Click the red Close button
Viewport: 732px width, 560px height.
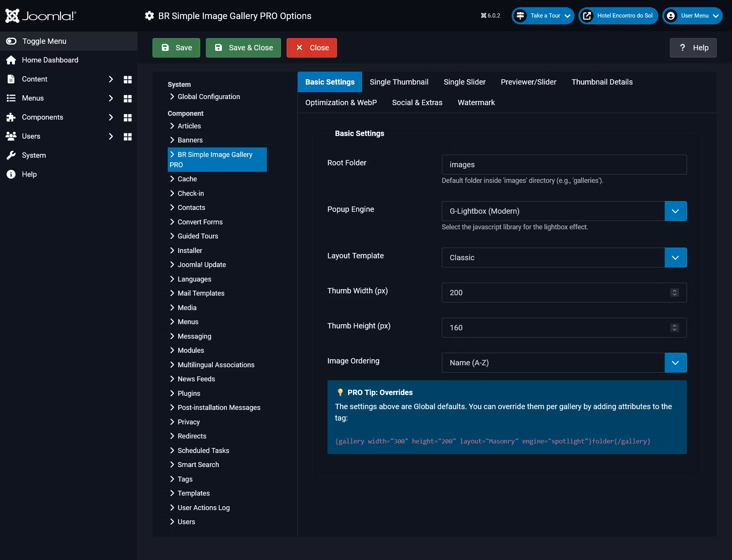tap(312, 48)
